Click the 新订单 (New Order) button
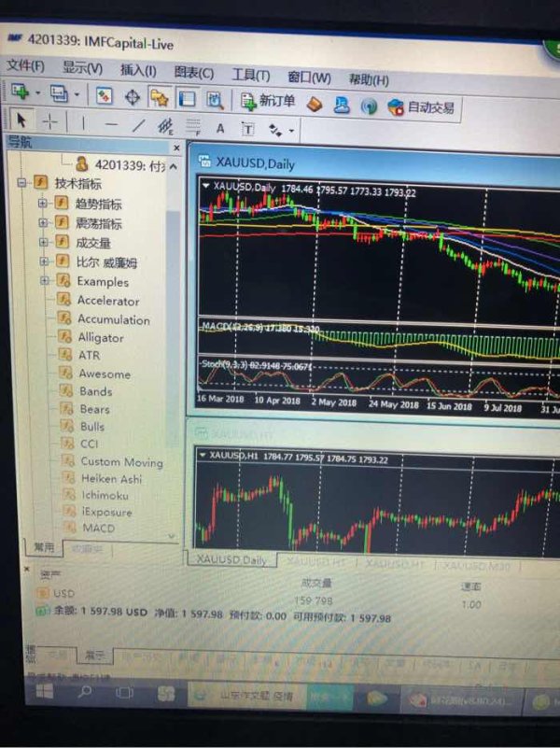 tap(268, 101)
